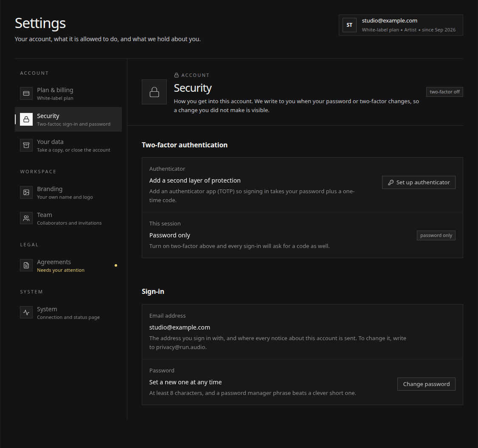Click the 'WORKSPACE' sidebar group label
478x448 pixels.
[38, 172]
